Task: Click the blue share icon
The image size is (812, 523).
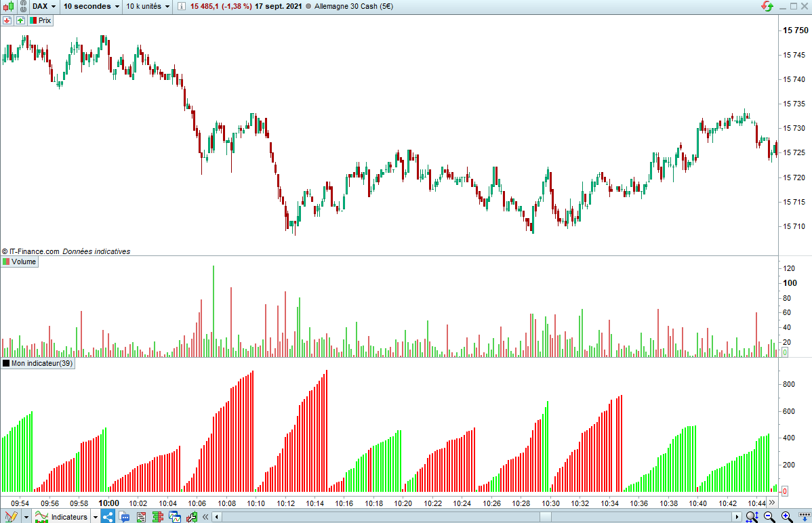Action: point(108,516)
